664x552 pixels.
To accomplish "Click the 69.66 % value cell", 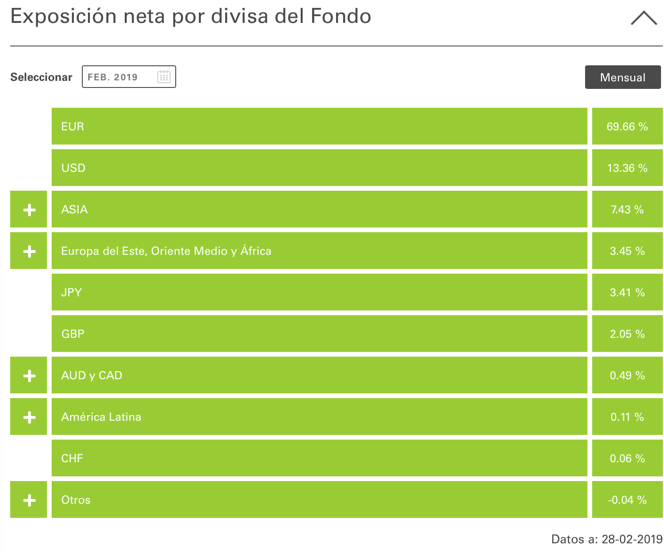I will tap(627, 127).
